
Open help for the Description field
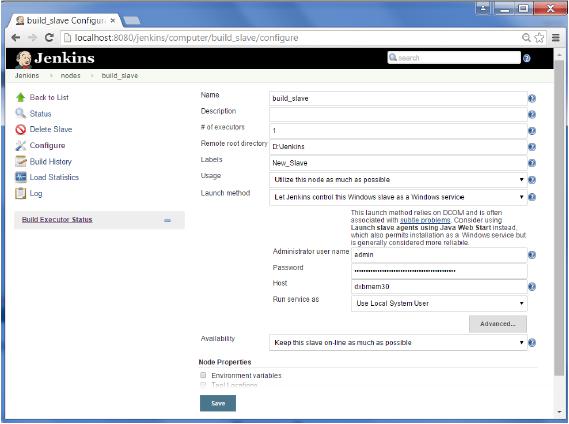(x=532, y=115)
